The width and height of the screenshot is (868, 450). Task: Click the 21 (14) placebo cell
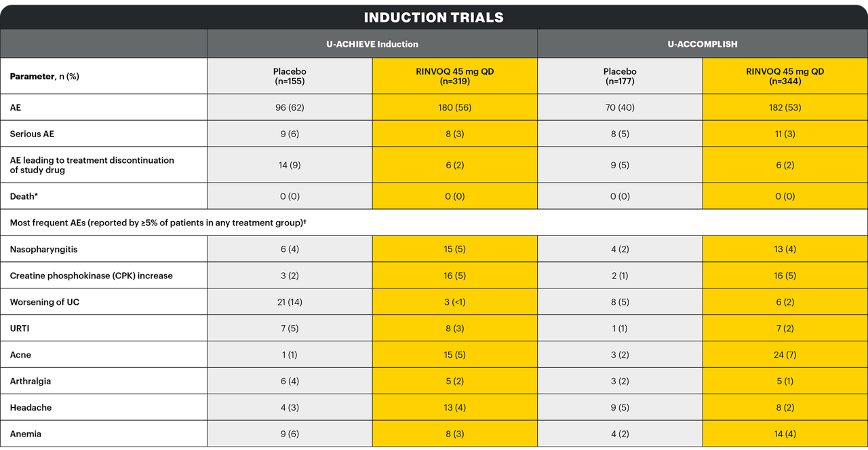tap(290, 302)
